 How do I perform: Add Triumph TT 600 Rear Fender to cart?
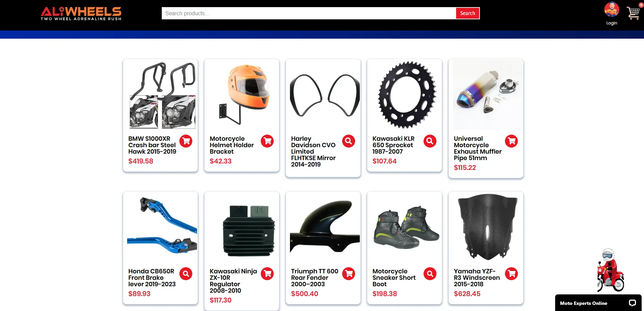click(349, 274)
